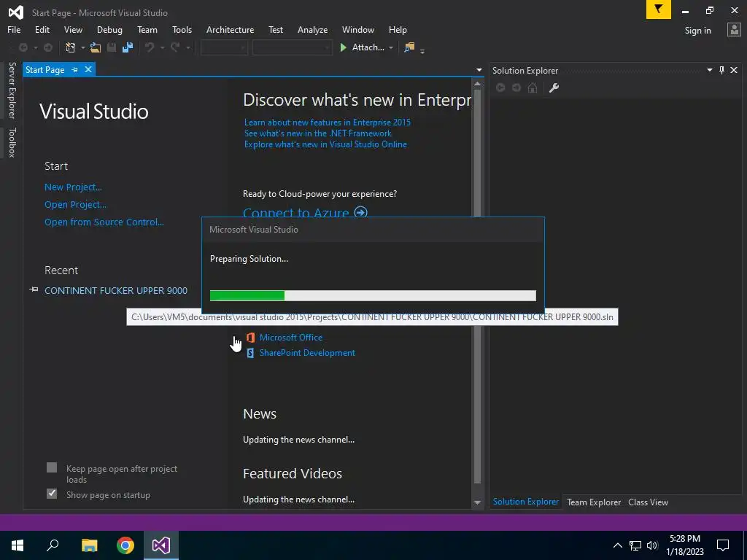Viewport: 747px width, 560px height.
Task: Open the Solution Platforms combo box
Action: [x=292, y=47]
